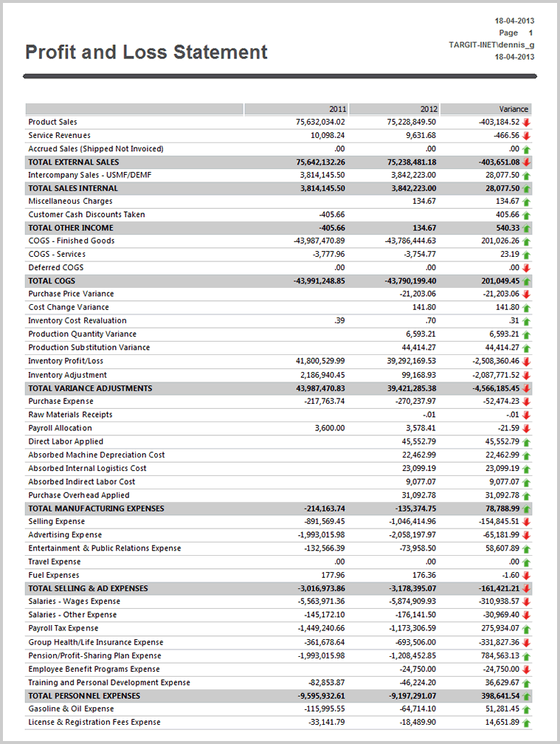Click green arrow on License & Registration Fees Expense
The height and width of the screenshot is (744, 560).
(526, 723)
